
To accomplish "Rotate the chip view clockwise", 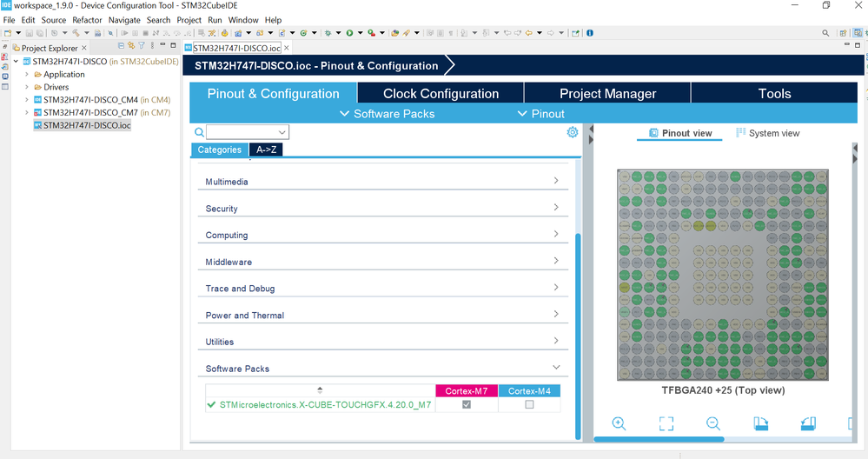I will pyautogui.click(x=761, y=423).
